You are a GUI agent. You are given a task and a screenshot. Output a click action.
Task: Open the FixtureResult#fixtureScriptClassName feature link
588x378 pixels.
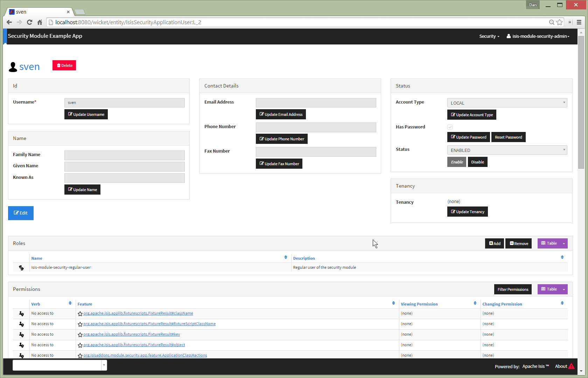[x=149, y=324]
